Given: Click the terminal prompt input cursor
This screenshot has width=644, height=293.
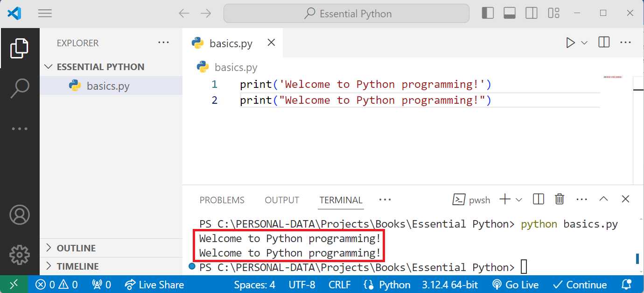Looking at the screenshot, I should click(524, 267).
